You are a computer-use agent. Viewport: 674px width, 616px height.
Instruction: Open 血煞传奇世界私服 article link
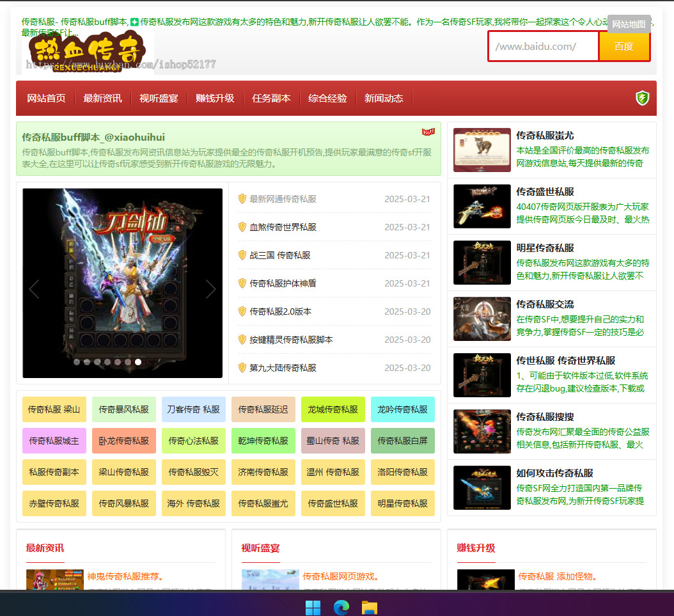pos(283,227)
